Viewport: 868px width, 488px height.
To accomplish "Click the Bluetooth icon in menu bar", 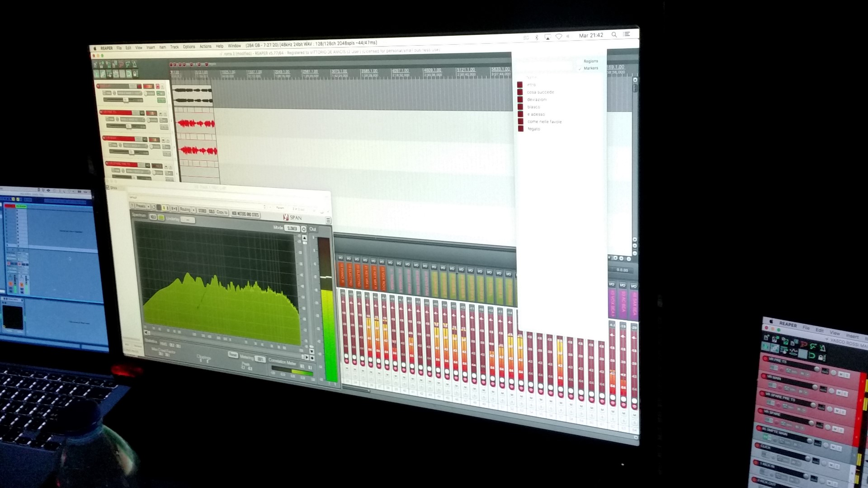I will click(x=537, y=38).
